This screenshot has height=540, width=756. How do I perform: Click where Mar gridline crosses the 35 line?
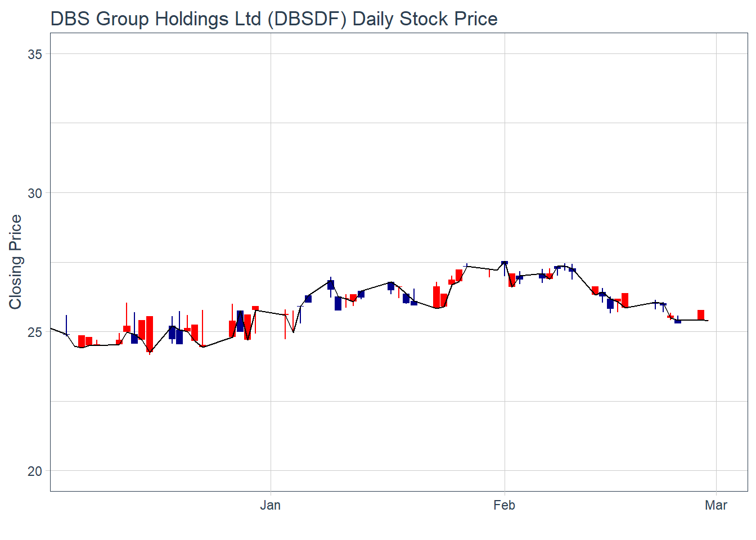(x=715, y=54)
